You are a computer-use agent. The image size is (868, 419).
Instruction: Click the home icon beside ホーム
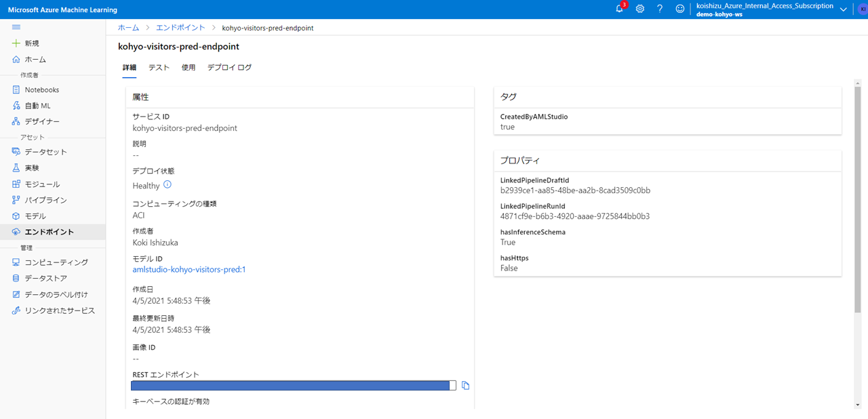click(16, 60)
